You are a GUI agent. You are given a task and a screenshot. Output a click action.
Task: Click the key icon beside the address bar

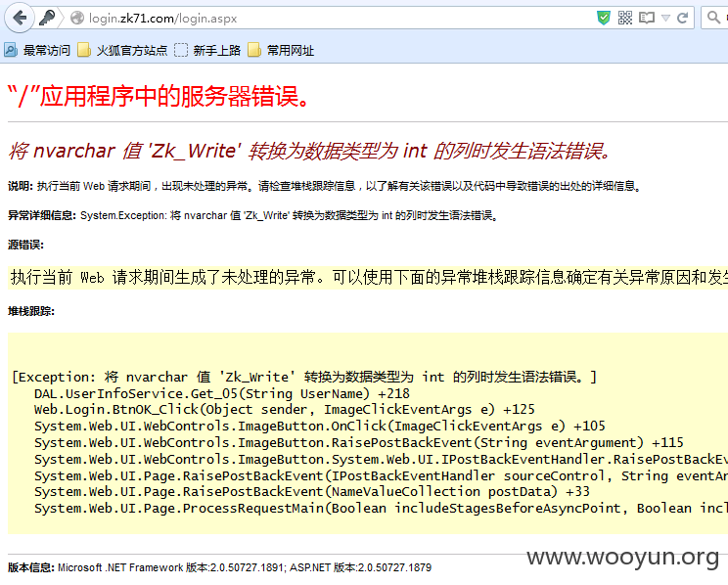click(x=46, y=19)
